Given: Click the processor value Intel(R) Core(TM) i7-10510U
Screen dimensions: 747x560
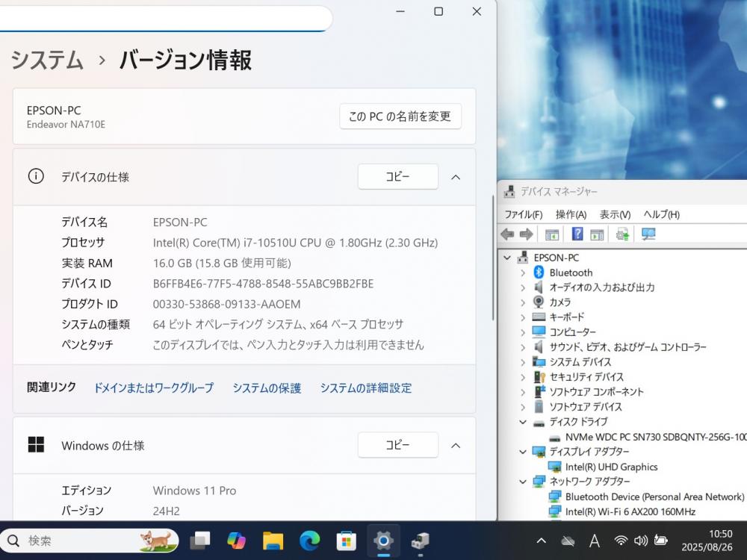Looking at the screenshot, I should [295, 243].
